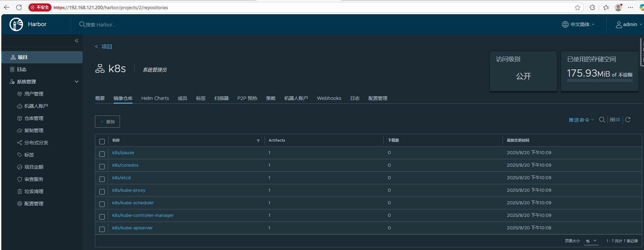Collapse sidebar with double-chevron icon
This screenshot has height=250, width=644.
point(77,41)
